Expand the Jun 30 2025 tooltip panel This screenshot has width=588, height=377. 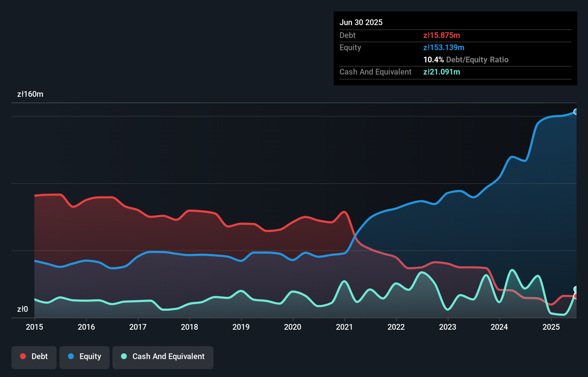point(455,48)
